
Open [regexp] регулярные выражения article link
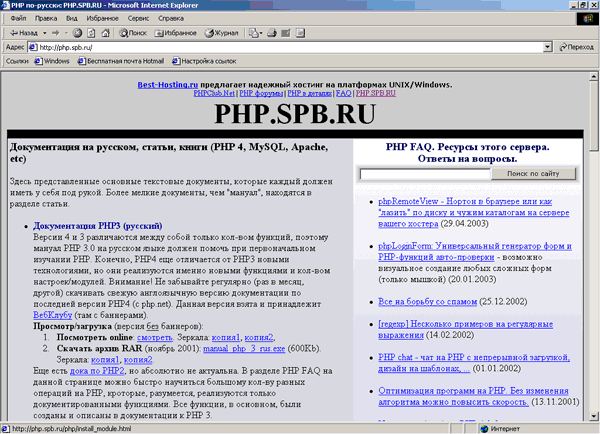tap(465, 330)
